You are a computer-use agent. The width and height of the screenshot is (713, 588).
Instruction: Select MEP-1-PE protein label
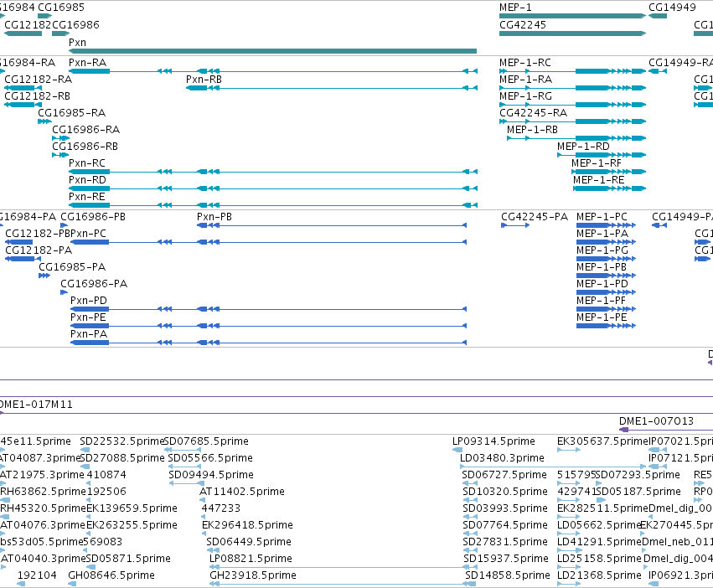tap(602, 317)
